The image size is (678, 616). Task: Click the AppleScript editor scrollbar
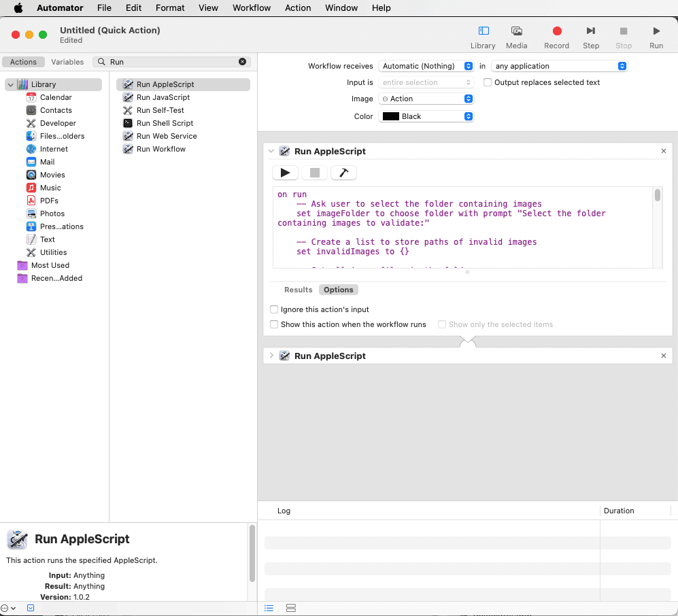(x=657, y=194)
